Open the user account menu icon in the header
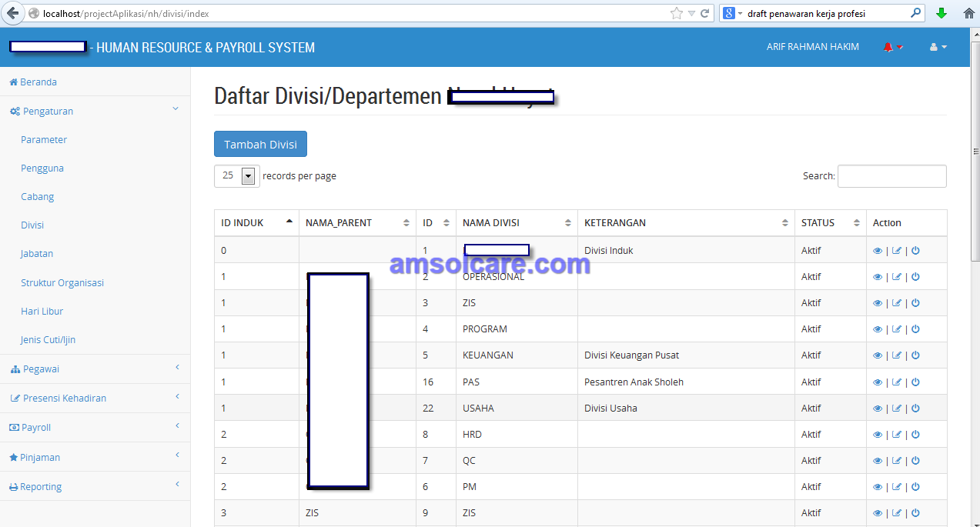980x527 pixels. tap(938, 47)
